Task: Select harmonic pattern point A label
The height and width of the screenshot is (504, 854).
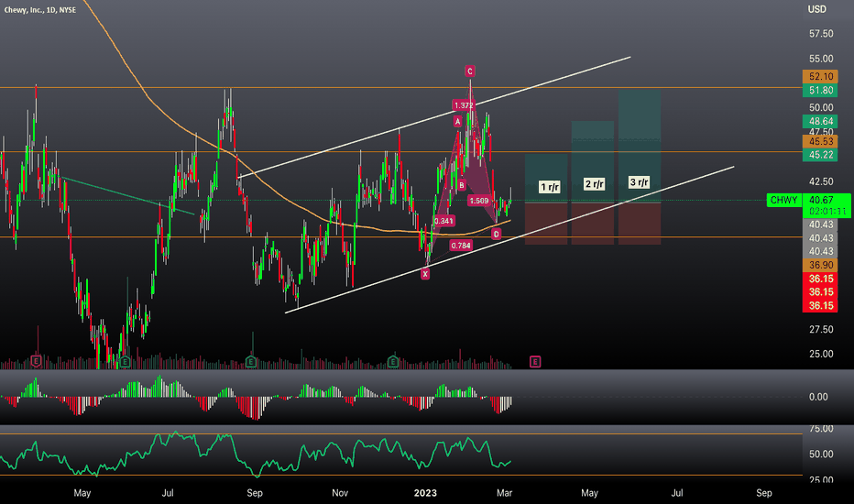Action: [x=457, y=121]
